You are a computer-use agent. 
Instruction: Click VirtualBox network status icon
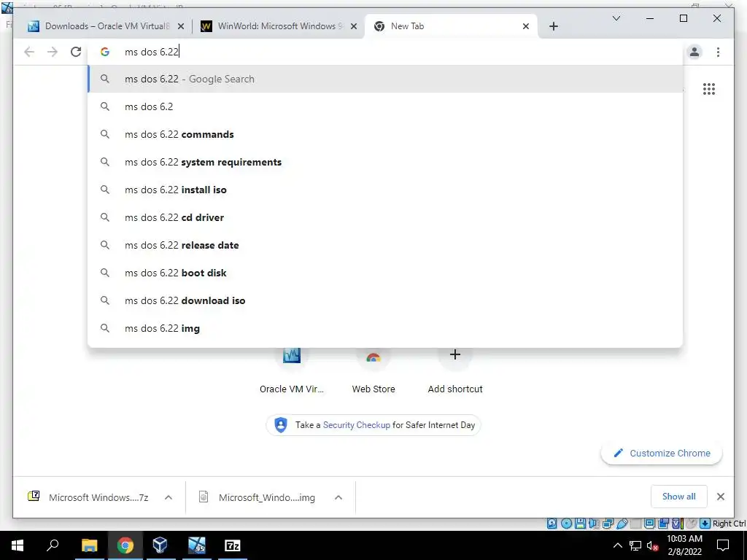click(x=608, y=524)
